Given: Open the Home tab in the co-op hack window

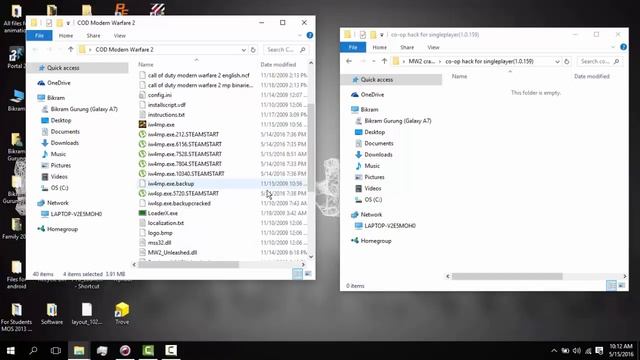Looking at the screenshot, I should 380,48.
